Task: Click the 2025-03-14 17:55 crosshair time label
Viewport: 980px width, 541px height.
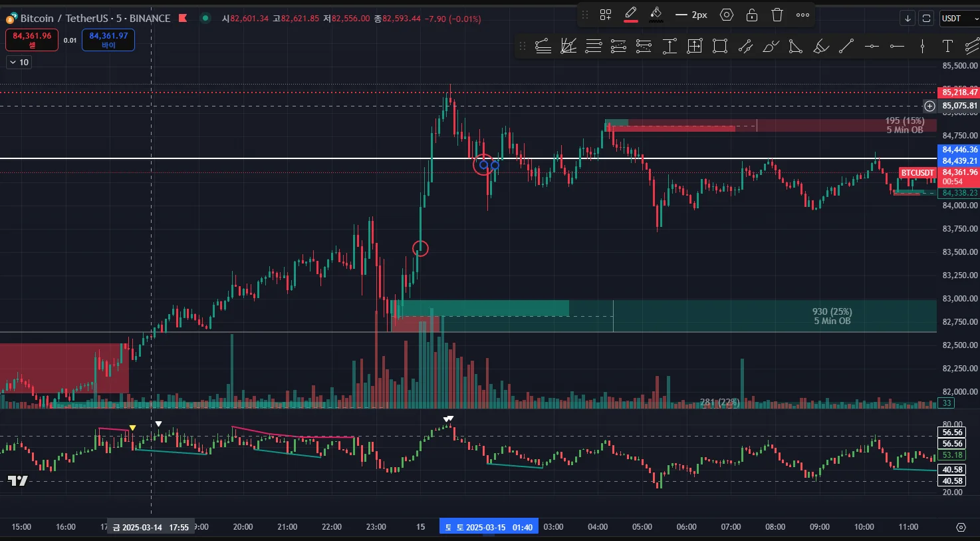Action: [150, 527]
